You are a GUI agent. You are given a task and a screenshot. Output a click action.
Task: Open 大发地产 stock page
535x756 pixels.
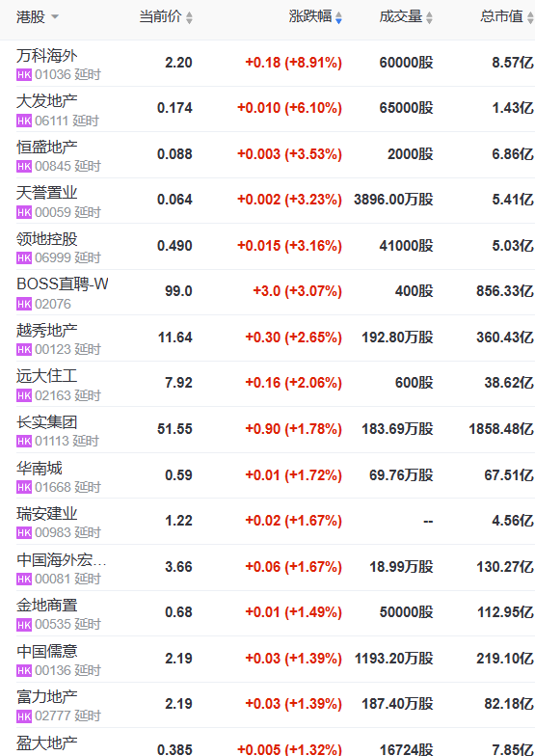(46, 101)
